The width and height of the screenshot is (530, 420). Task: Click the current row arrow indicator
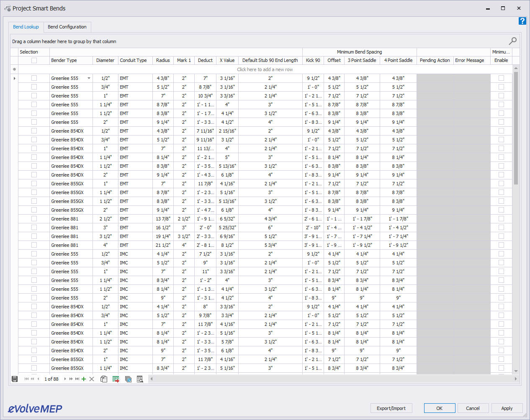pos(15,78)
